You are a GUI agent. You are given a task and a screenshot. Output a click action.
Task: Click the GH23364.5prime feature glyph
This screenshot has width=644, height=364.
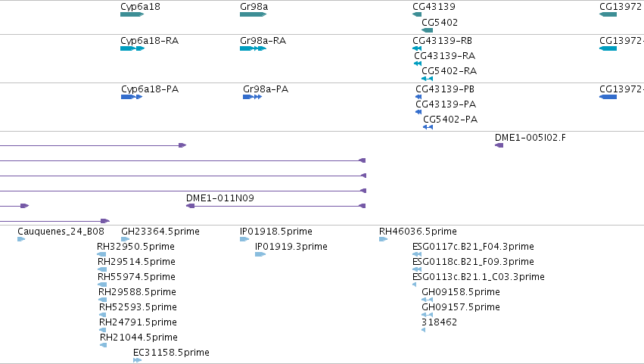(126, 239)
